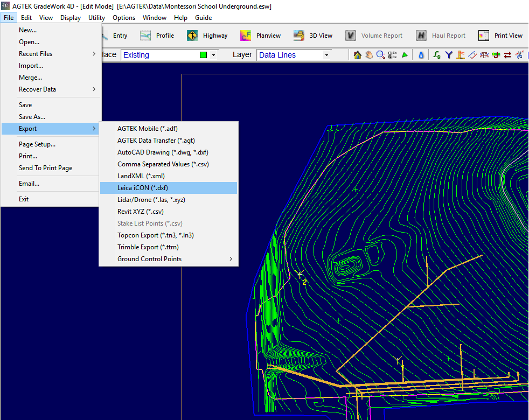Click survey point 2 on the plan
The width and height of the screenshot is (529, 420).
tap(300, 275)
